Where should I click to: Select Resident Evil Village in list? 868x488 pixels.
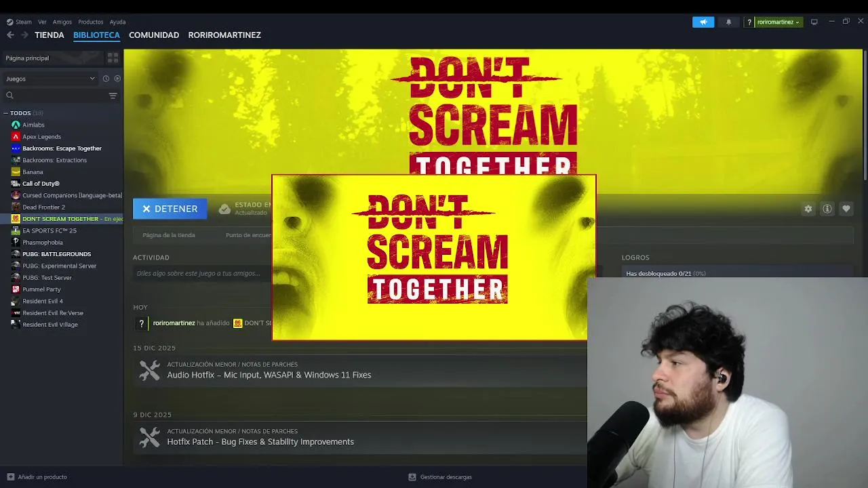coord(50,325)
